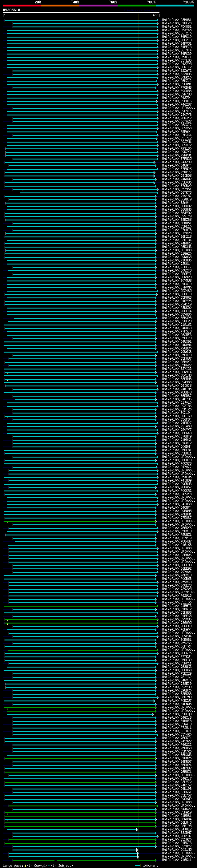The height and width of the screenshot is (868, 197).
Task: Select hit label UniRef100_B9S8B5
Action: click(176, 91)
